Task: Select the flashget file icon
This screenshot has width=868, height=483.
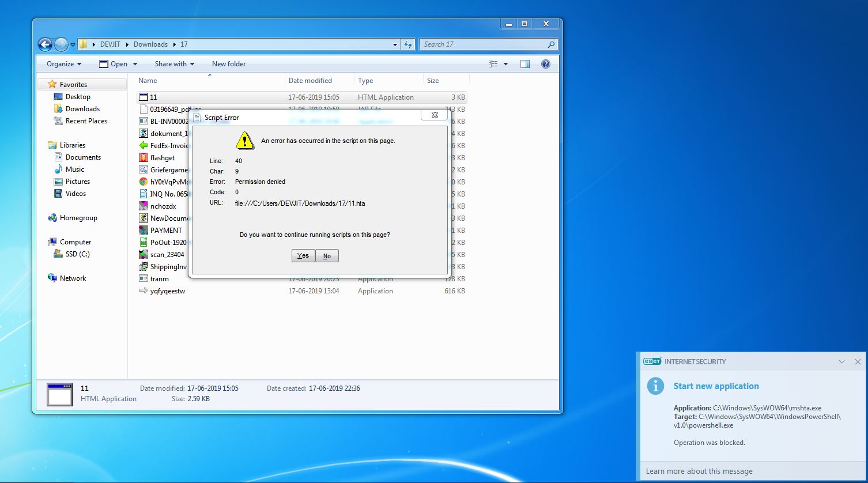Action: point(144,158)
